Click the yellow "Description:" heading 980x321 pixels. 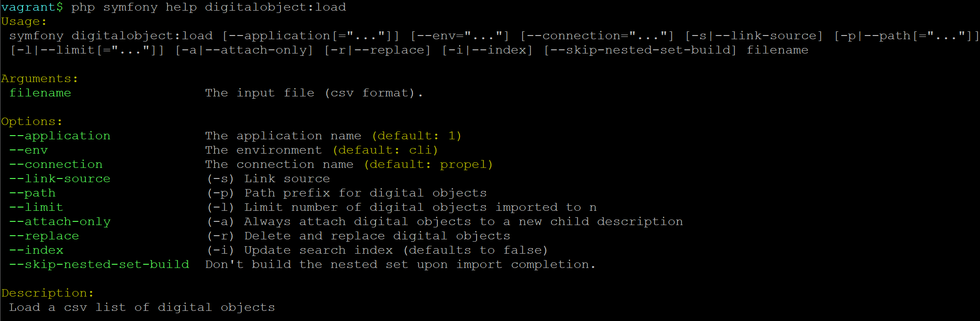click(47, 293)
